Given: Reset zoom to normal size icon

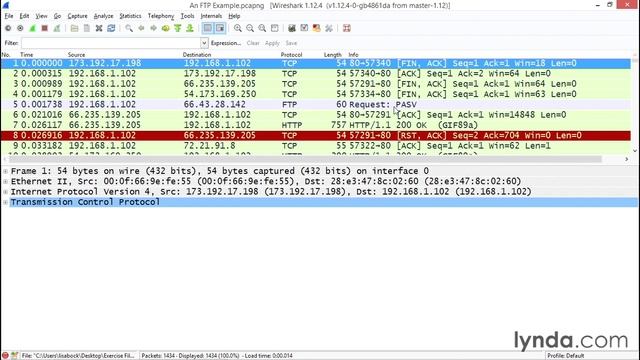Looking at the screenshot, I should 262,28.
